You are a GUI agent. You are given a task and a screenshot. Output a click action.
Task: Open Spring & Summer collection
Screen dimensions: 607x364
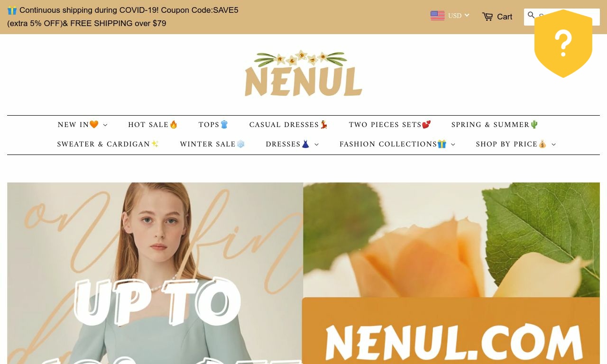[495, 125]
